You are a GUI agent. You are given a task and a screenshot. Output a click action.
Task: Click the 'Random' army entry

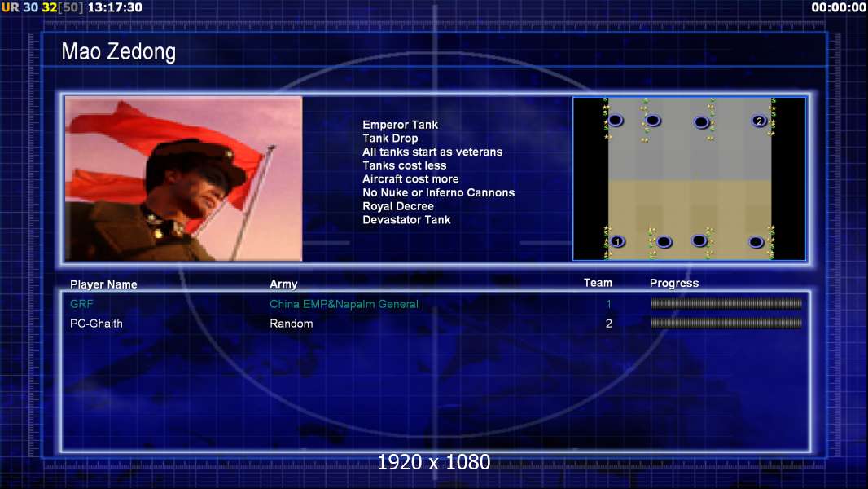pos(292,324)
